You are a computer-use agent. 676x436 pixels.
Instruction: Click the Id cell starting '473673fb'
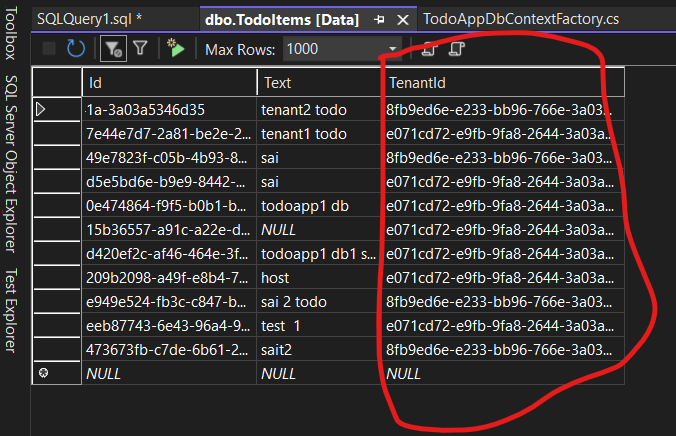coord(169,350)
